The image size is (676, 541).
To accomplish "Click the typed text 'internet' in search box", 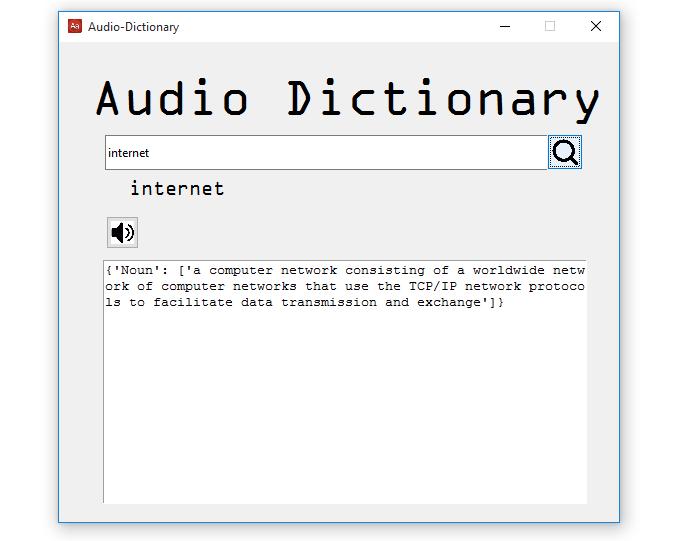I will [x=128, y=153].
